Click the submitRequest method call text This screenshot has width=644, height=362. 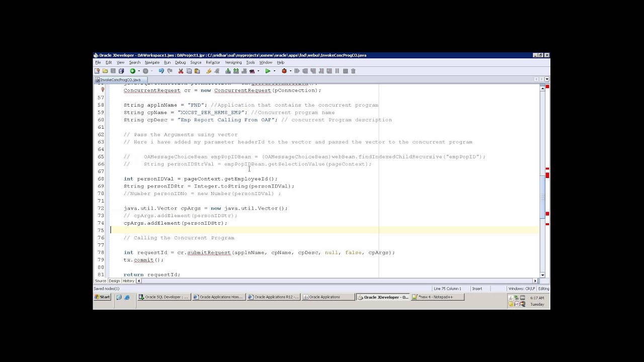pyautogui.click(x=209, y=252)
